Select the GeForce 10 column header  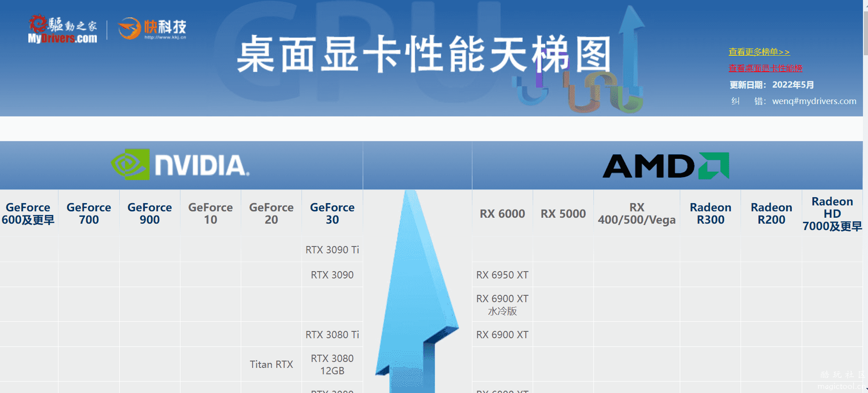coord(211,214)
